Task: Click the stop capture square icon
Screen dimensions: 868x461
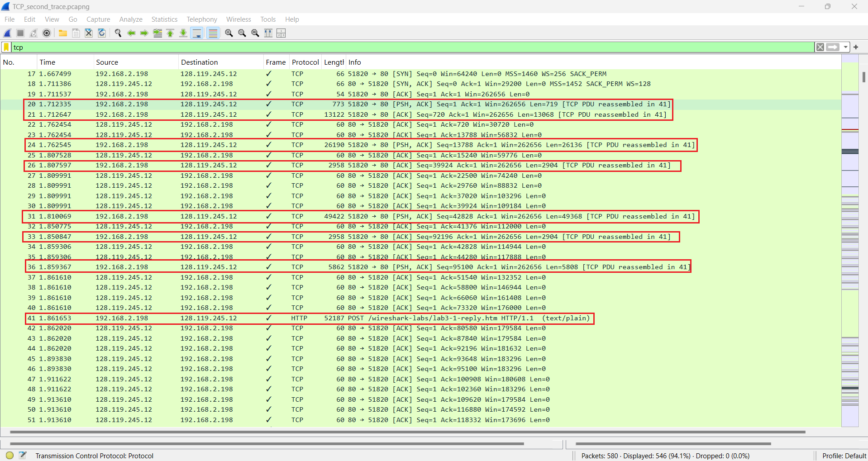Action: (20, 33)
